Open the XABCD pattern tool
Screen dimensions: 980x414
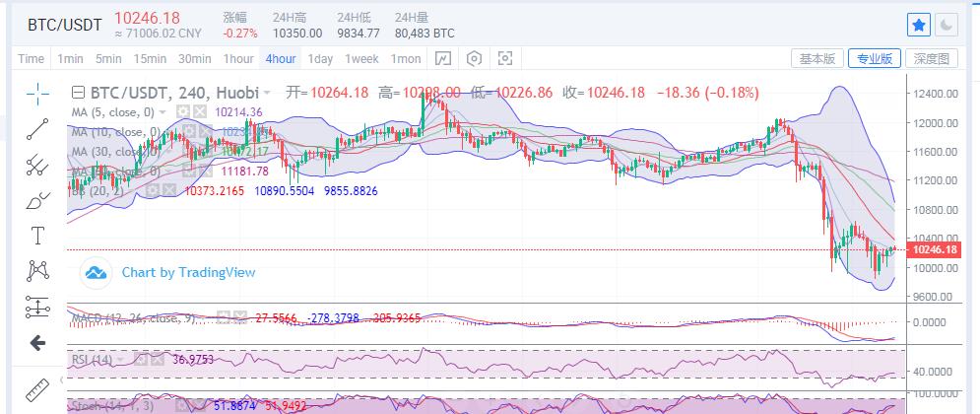pos(37,271)
